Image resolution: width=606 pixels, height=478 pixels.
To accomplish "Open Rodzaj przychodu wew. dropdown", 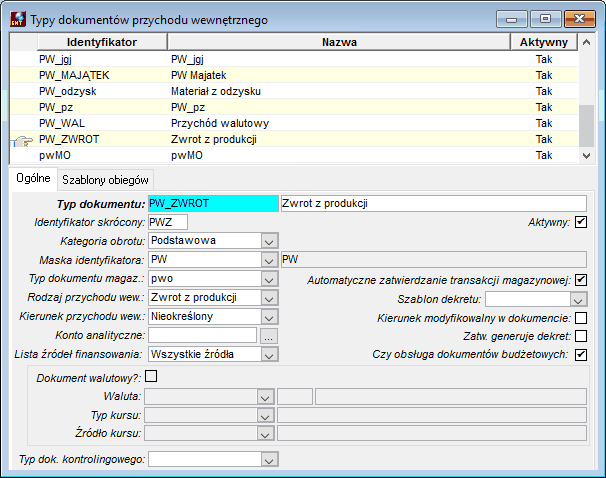I will click(269, 298).
